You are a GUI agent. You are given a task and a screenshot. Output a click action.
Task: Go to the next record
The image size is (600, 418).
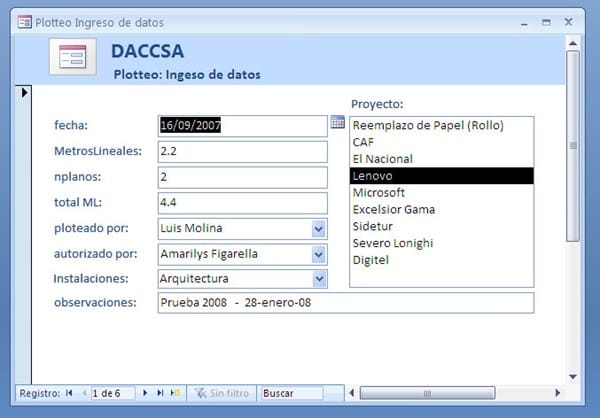[145, 393]
